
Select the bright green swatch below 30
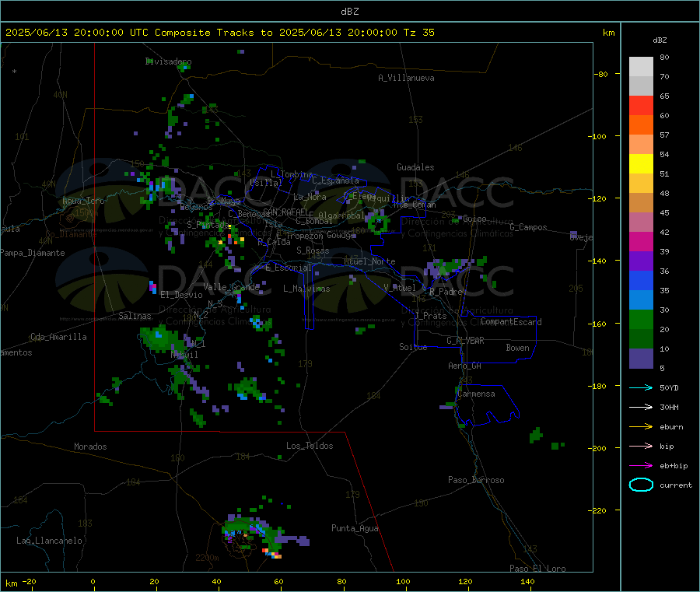641,319
